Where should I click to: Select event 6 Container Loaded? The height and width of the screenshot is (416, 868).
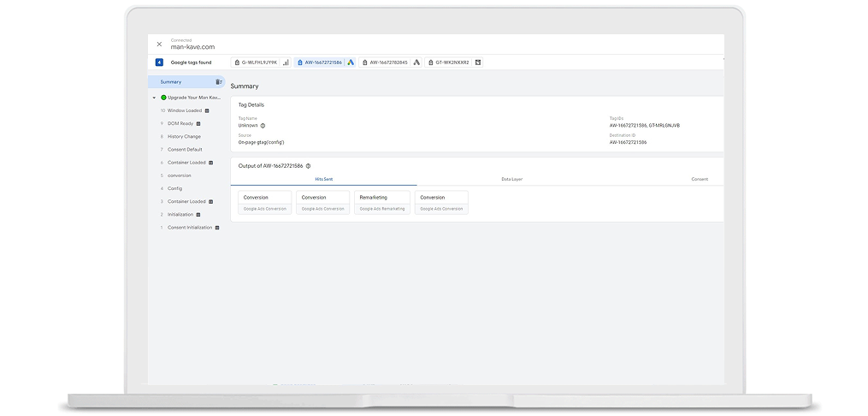click(x=186, y=163)
